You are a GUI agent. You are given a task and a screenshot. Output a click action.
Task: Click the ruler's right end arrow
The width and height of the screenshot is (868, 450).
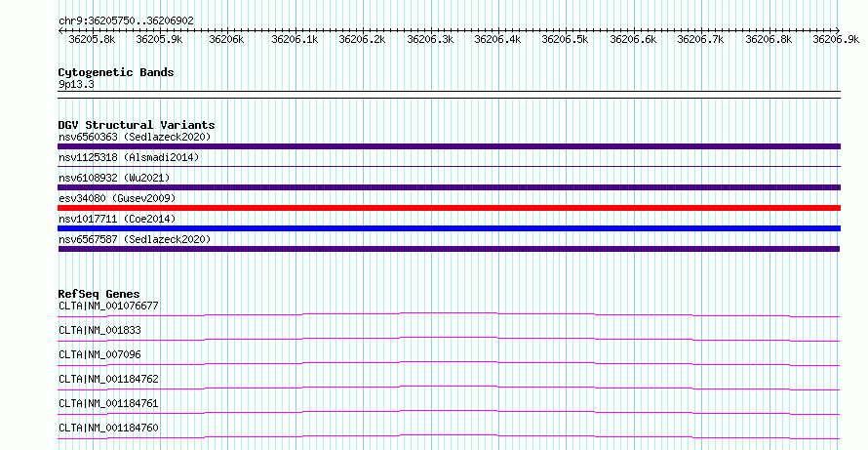coord(838,30)
